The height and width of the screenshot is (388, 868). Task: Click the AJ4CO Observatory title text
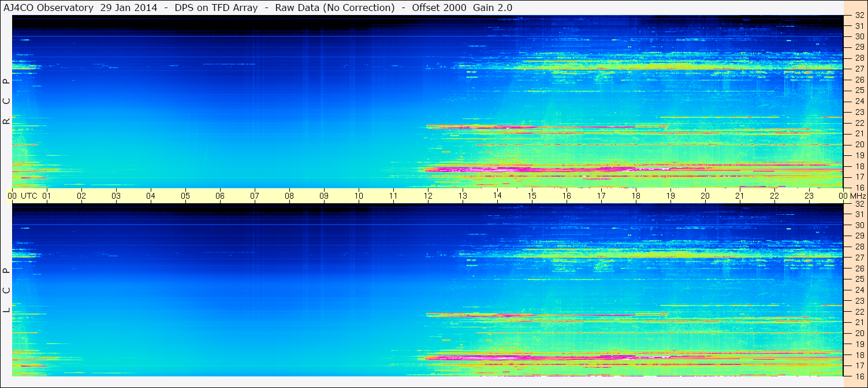tap(47, 8)
